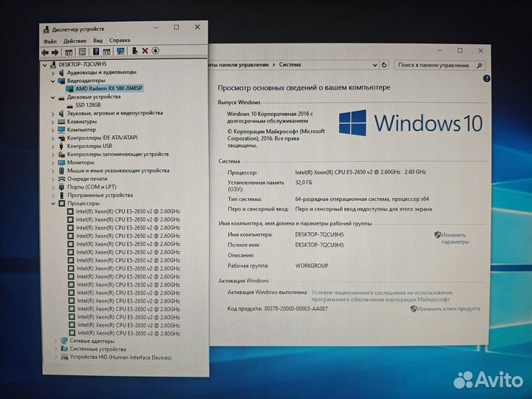Open the address bar history dropdown arrow

(375, 65)
